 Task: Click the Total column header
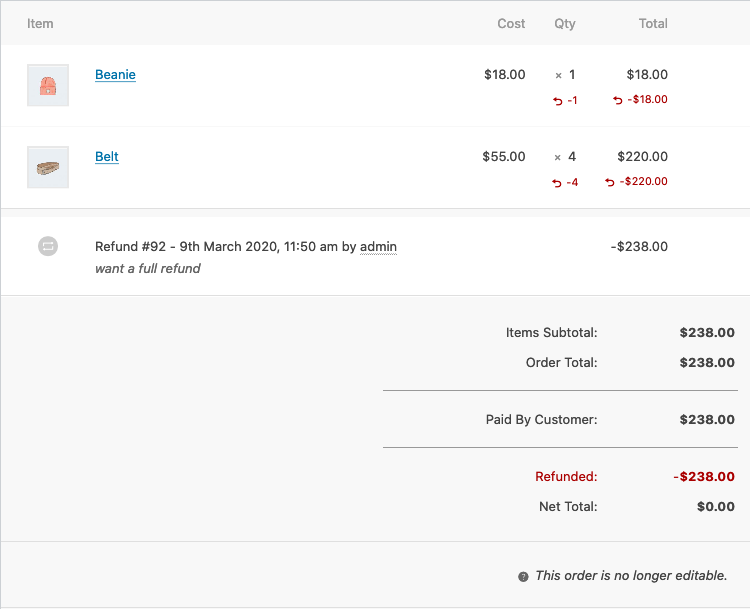coord(653,23)
